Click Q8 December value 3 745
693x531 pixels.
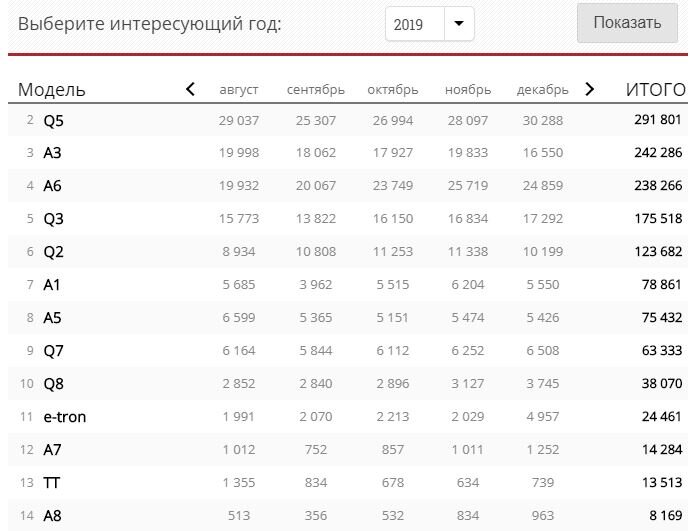click(x=543, y=383)
